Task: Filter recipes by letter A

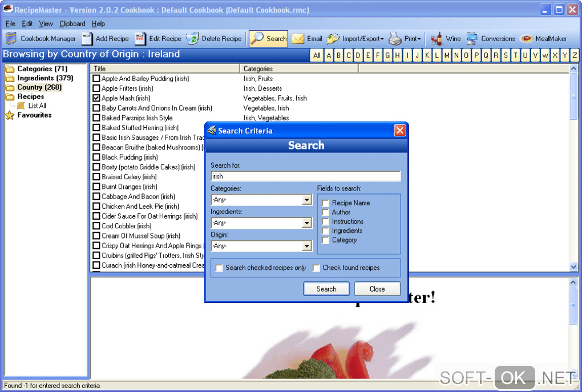Action: (329, 55)
